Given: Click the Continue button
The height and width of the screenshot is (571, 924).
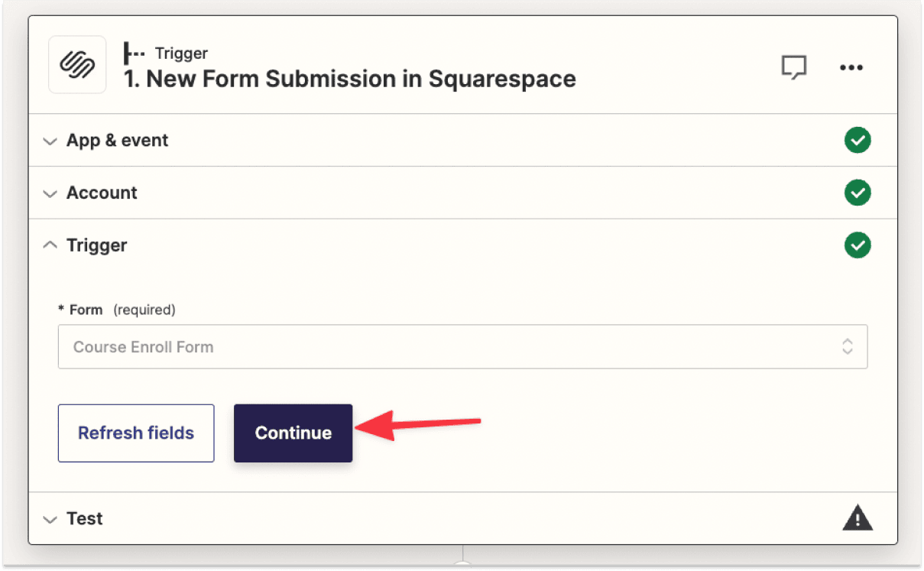Looking at the screenshot, I should [x=293, y=433].
